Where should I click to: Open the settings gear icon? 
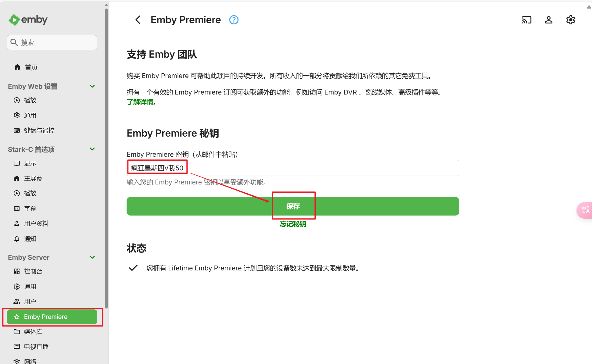[x=571, y=20]
